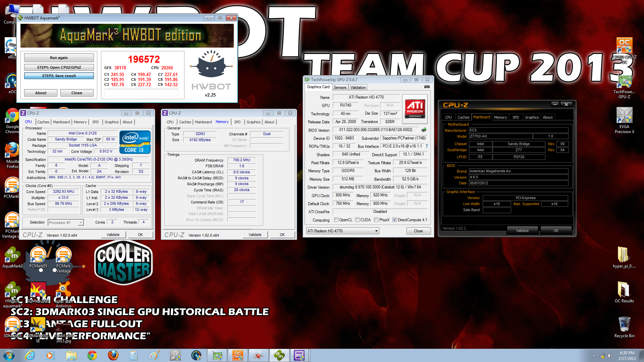Toggle the PhysX checkbox in GPU-Z
644x362 pixels.
[376, 220]
